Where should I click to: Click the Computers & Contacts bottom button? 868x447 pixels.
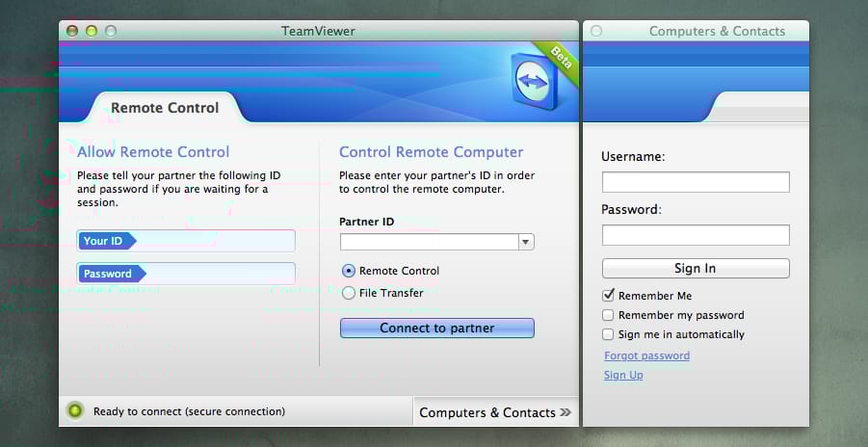(x=495, y=412)
